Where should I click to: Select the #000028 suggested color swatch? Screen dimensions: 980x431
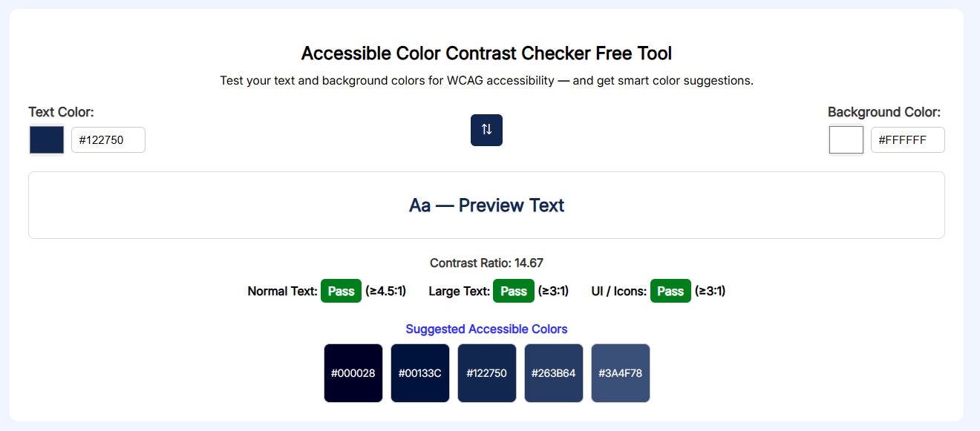coord(353,373)
